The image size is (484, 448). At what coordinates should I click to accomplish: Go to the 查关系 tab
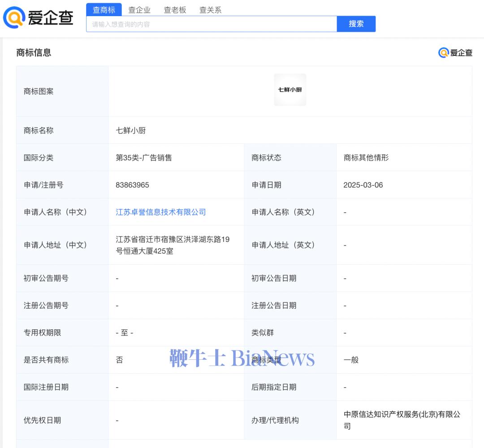[210, 10]
